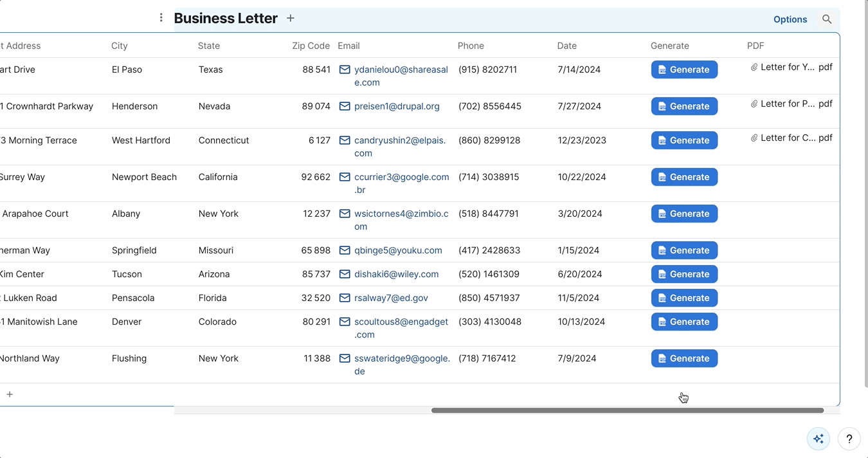Click the envelope icon beside ydanielou0's email
This screenshot has height=458, width=868.
(x=345, y=69)
